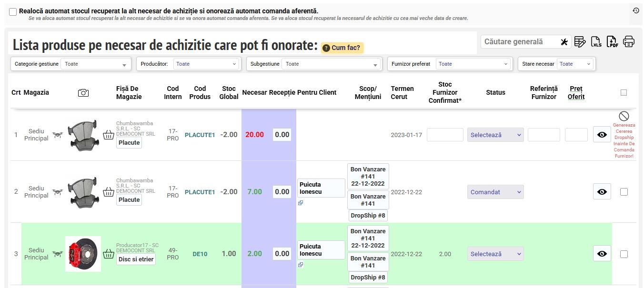Image resolution: width=644 pixels, height=288 pixels.
Task: Click the wrench icon in search box
Action: pyautogui.click(x=564, y=42)
